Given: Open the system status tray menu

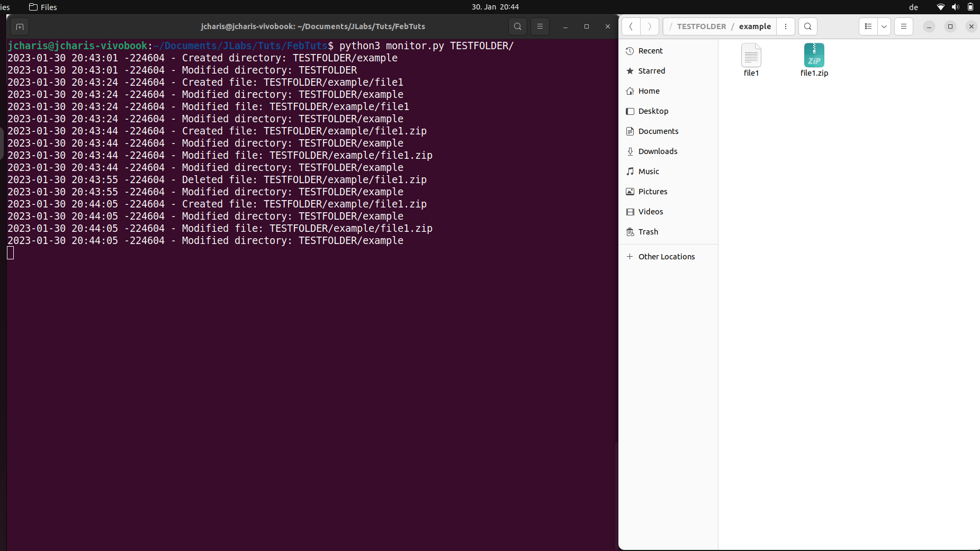Looking at the screenshot, I should tap(955, 7).
